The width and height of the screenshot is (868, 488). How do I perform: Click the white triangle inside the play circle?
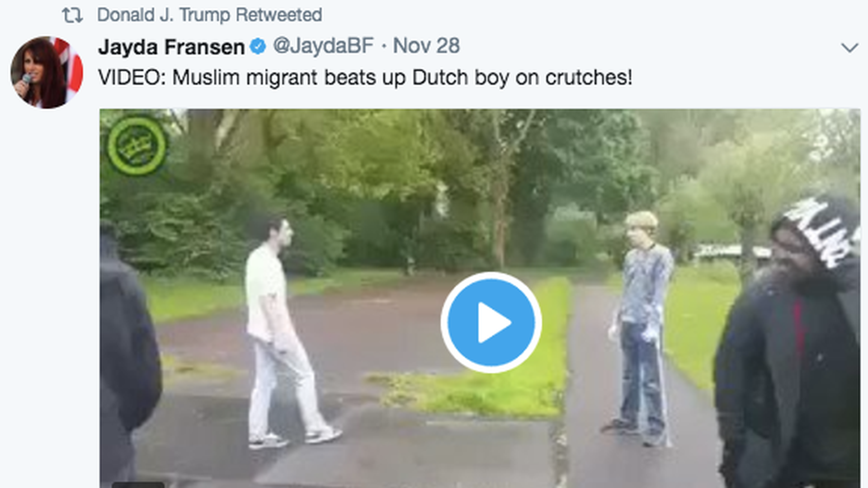[495, 323]
